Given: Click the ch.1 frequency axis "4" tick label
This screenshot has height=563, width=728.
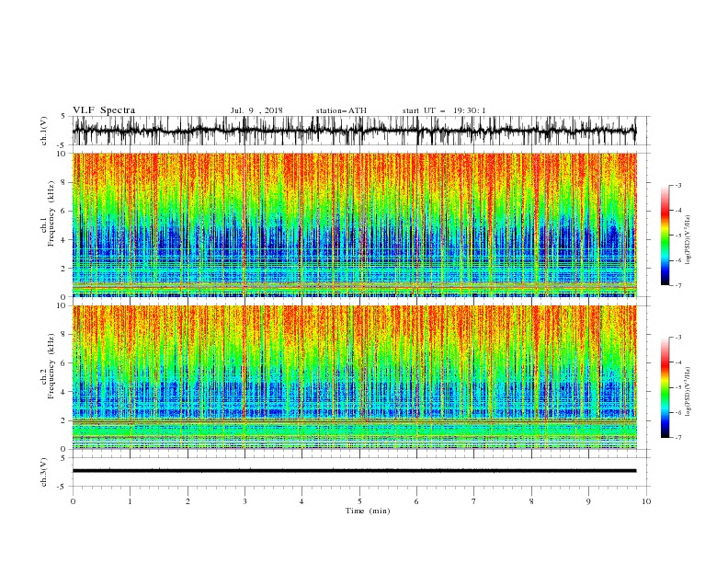Looking at the screenshot, I should point(64,240).
